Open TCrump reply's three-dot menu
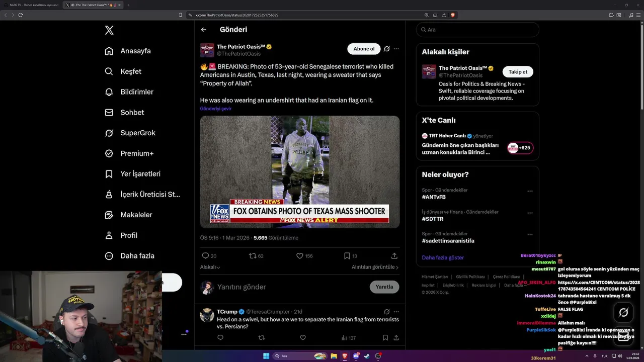This screenshot has width=644, height=362. coord(396,312)
